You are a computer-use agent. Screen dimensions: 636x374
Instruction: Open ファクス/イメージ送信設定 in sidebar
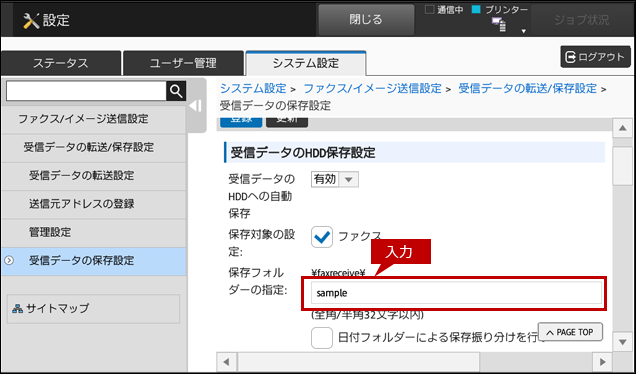click(x=94, y=119)
